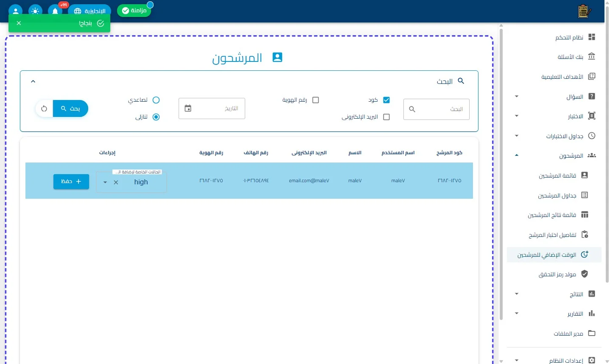Click the التاريخ date field
This screenshot has height=364, width=610.
coord(212,108)
